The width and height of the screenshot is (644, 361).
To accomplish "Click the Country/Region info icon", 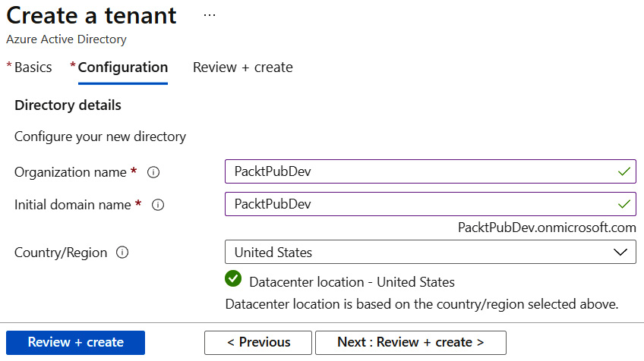I will pos(122,253).
